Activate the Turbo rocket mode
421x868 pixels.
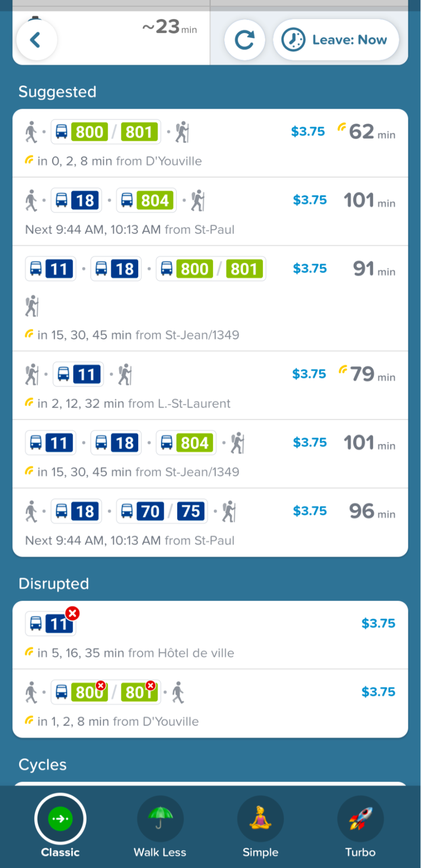click(360, 818)
